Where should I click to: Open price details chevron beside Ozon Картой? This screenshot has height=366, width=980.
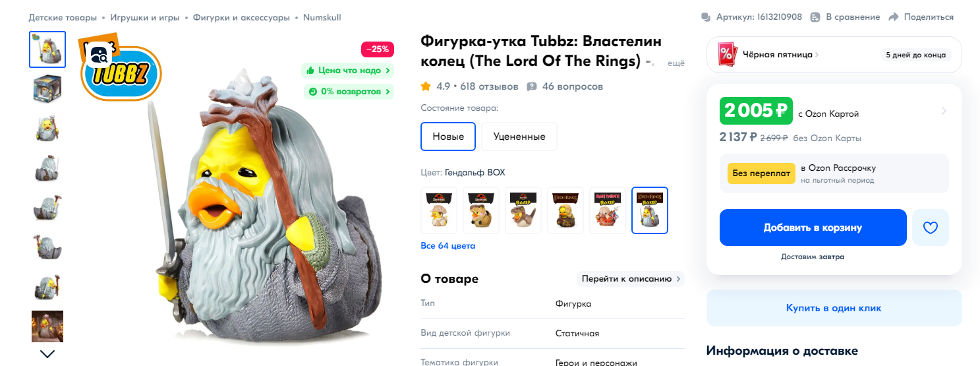(x=943, y=111)
